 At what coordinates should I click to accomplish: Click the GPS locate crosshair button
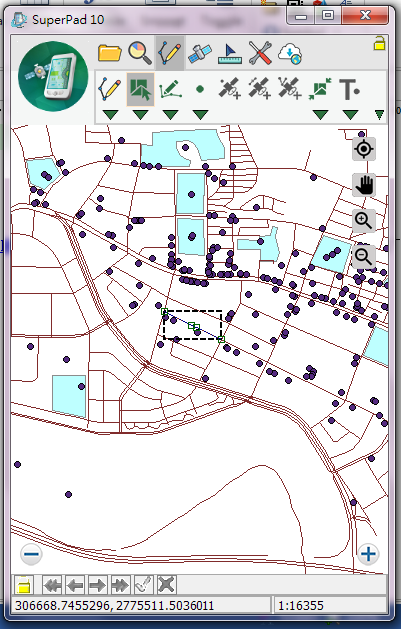[364, 149]
